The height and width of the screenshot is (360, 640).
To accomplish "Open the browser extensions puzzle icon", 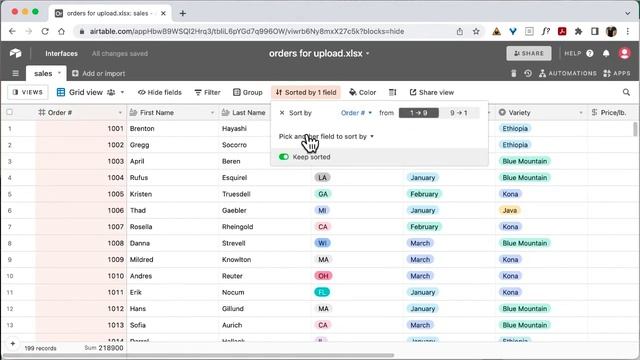I will click(578, 31).
